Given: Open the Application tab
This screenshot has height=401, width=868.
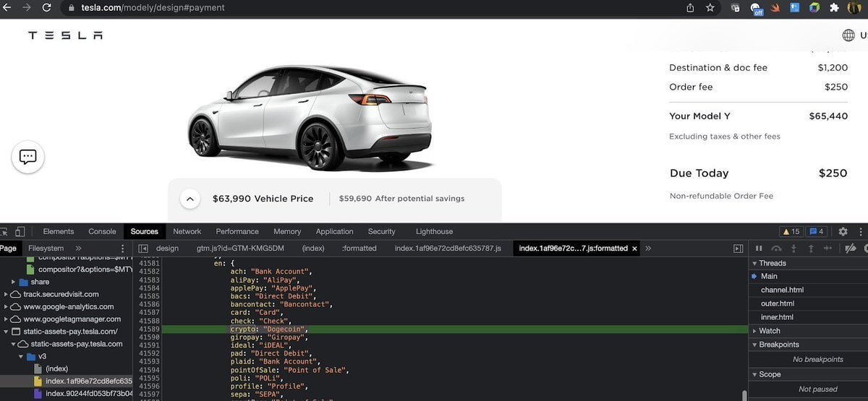Looking at the screenshot, I should coord(334,232).
